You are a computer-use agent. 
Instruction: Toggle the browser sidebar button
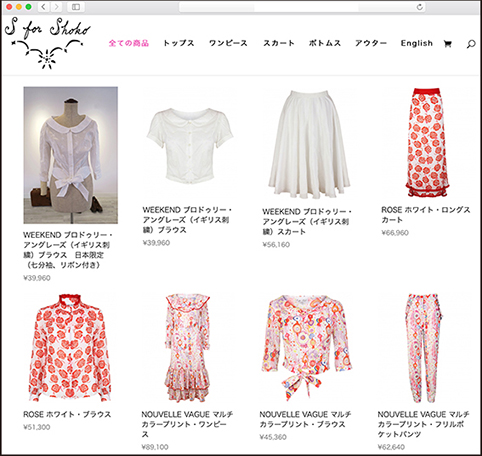pos(76,7)
